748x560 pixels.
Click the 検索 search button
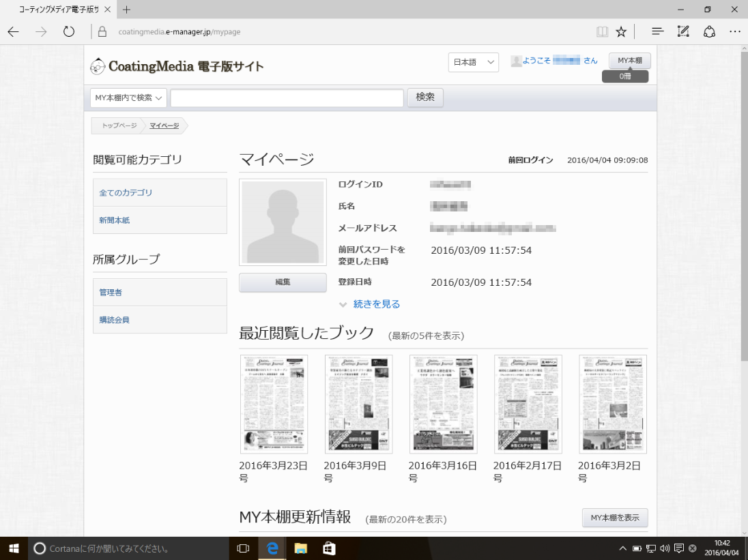point(425,98)
